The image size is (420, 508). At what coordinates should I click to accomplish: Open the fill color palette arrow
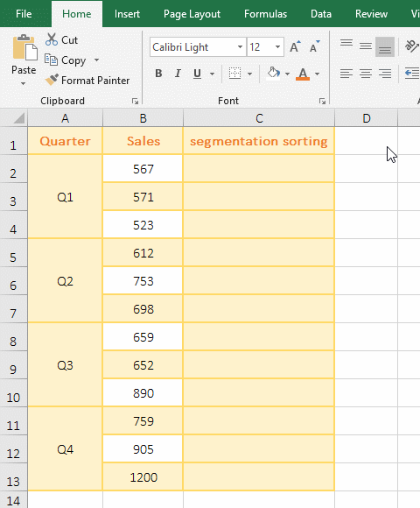287,74
